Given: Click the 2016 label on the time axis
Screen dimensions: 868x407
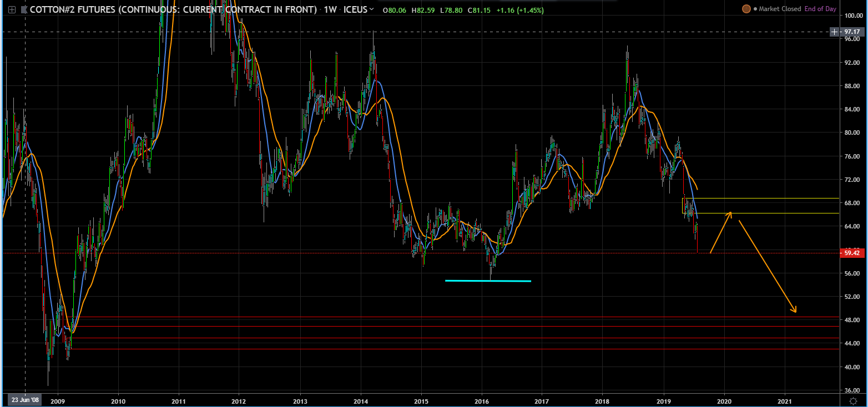Looking at the screenshot, I should click(482, 400).
